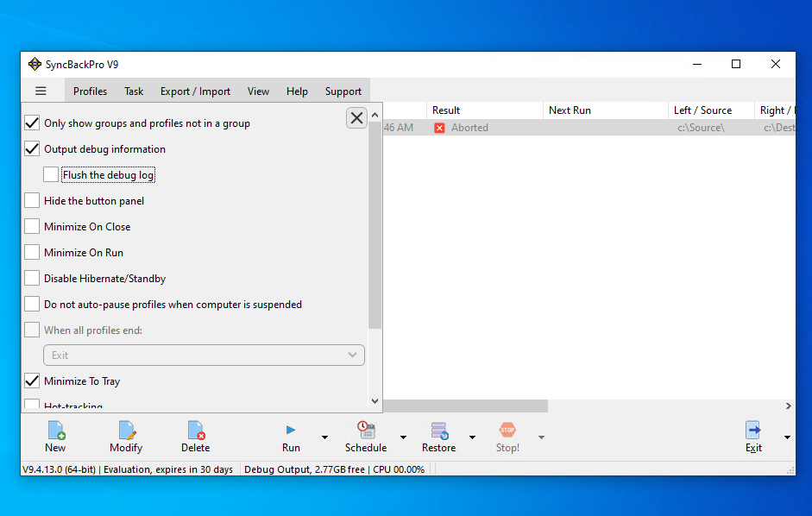Screen dimensions: 812x516
Task: Modify the selected profile
Action: tap(126, 437)
